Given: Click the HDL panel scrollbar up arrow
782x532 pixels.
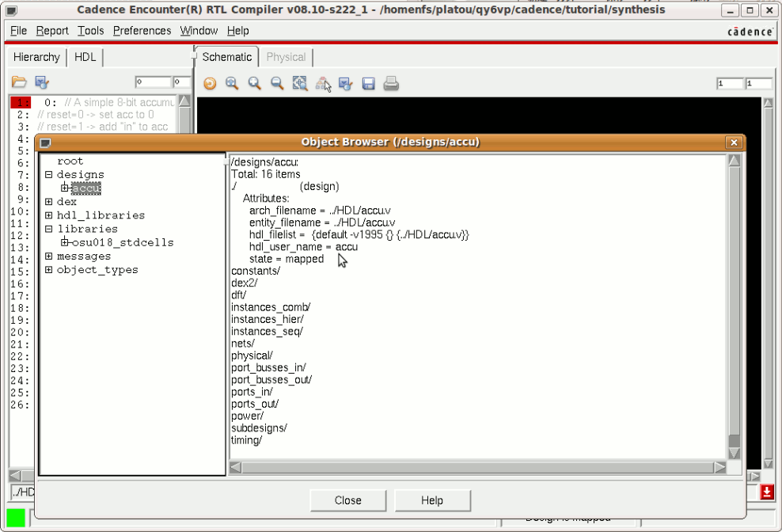Looking at the screenshot, I should coord(184,101).
